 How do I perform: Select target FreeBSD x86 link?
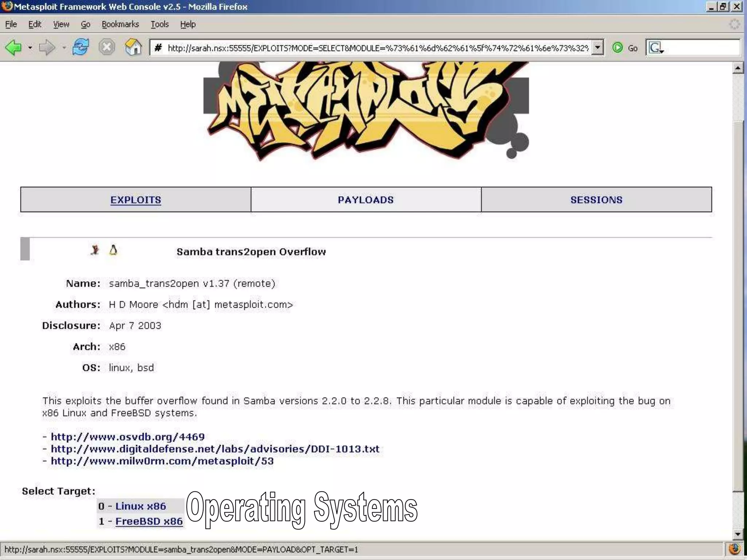click(149, 521)
